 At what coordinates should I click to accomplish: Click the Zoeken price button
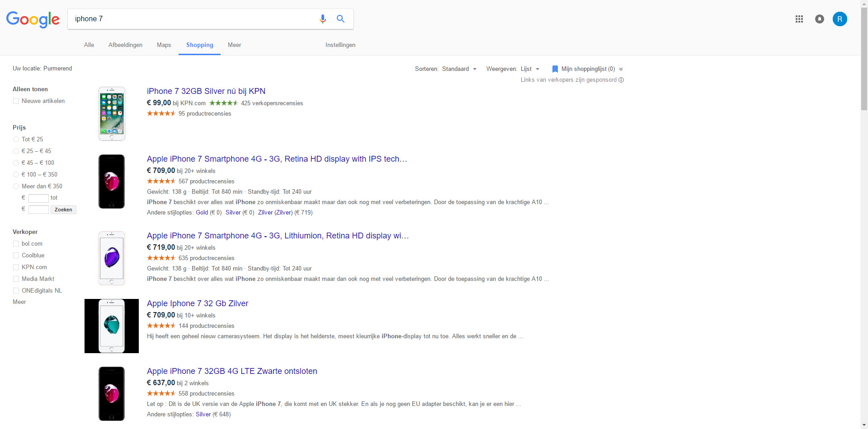(63, 210)
